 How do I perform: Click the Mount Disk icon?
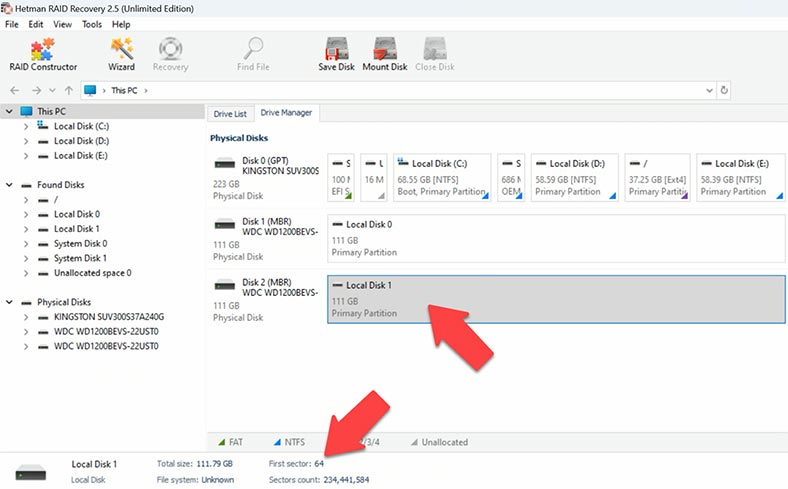point(385,54)
